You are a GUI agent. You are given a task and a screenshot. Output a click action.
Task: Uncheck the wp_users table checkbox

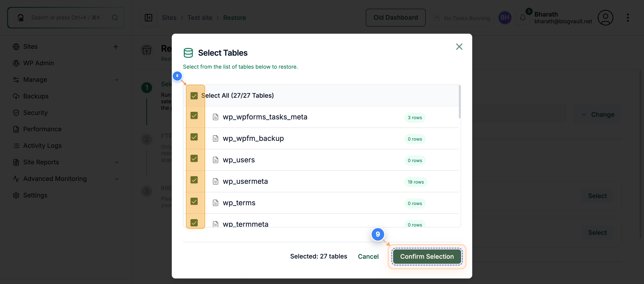click(194, 158)
